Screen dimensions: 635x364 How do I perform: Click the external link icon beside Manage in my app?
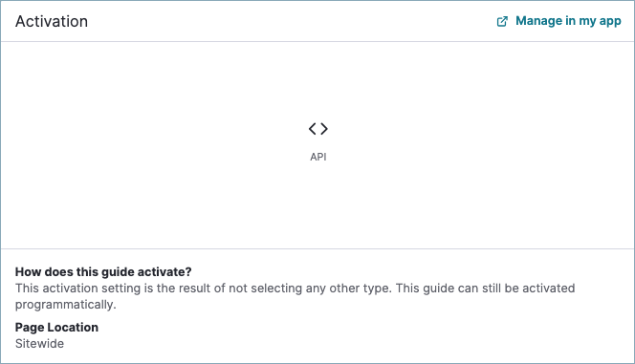502,21
